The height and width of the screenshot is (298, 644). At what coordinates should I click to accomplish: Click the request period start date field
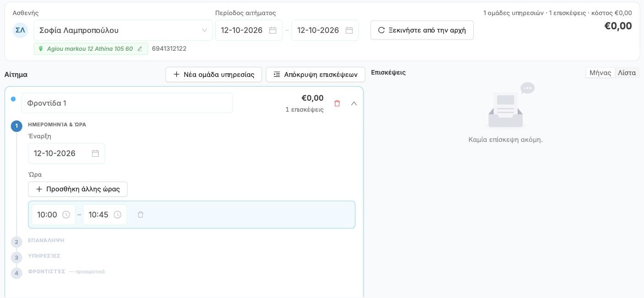point(249,30)
